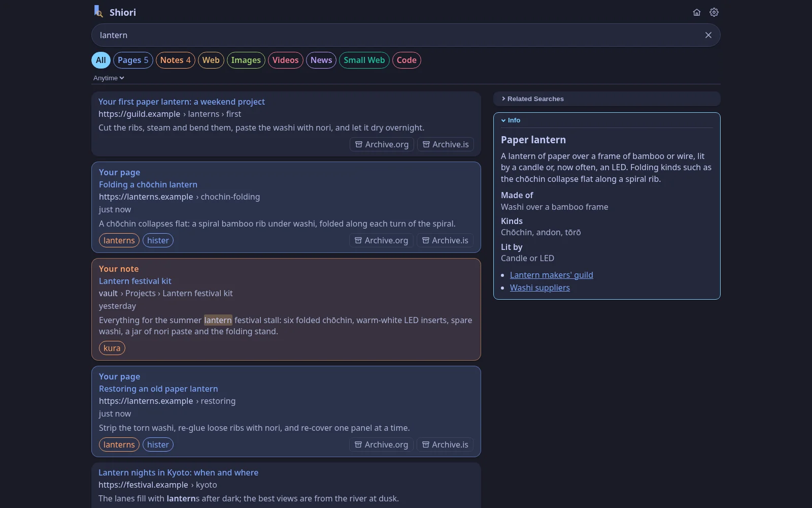Filter results by Images
This screenshot has height=508, width=812.
(246, 60)
